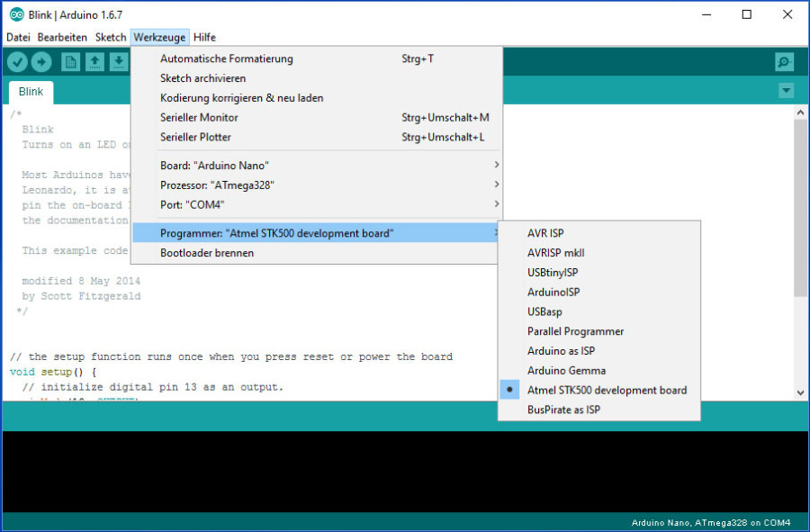
Task: Select ArduinoISP as the programmer
Action: click(552, 292)
